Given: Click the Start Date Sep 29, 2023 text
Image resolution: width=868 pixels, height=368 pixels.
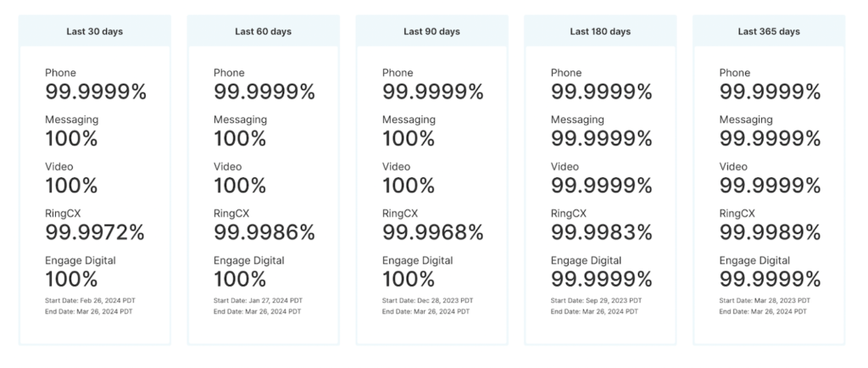Looking at the screenshot, I should (x=596, y=300).
